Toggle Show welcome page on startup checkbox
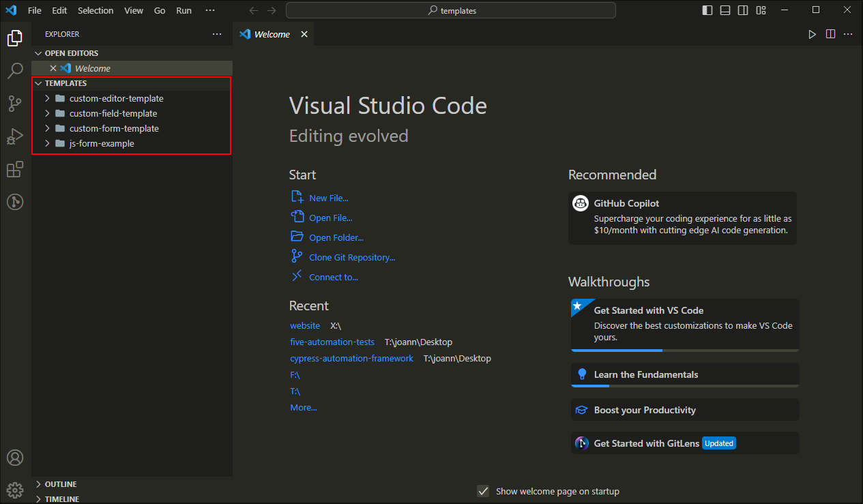The height and width of the screenshot is (504, 863). [x=483, y=491]
